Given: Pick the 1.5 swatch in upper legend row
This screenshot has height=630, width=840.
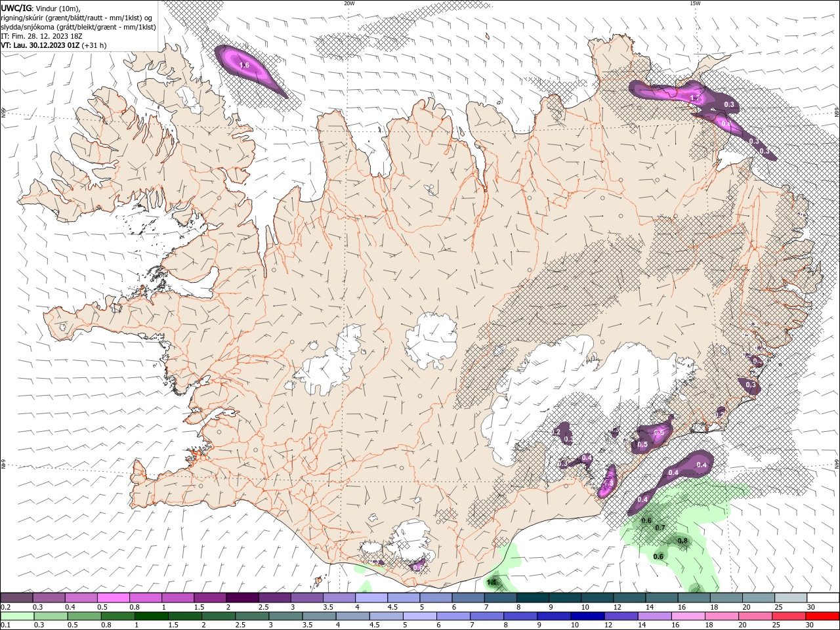Looking at the screenshot, I should pos(210,598).
